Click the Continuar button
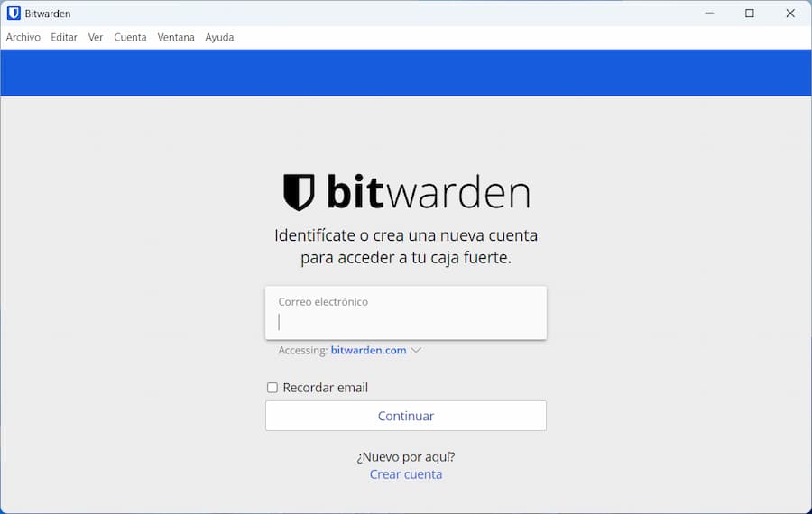Viewport: 812px width, 514px height. pyautogui.click(x=405, y=416)
